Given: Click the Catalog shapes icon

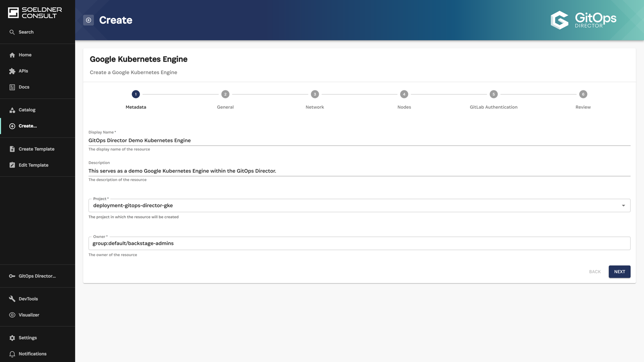Looking at the screenshot, I should (x=12, y=110).
